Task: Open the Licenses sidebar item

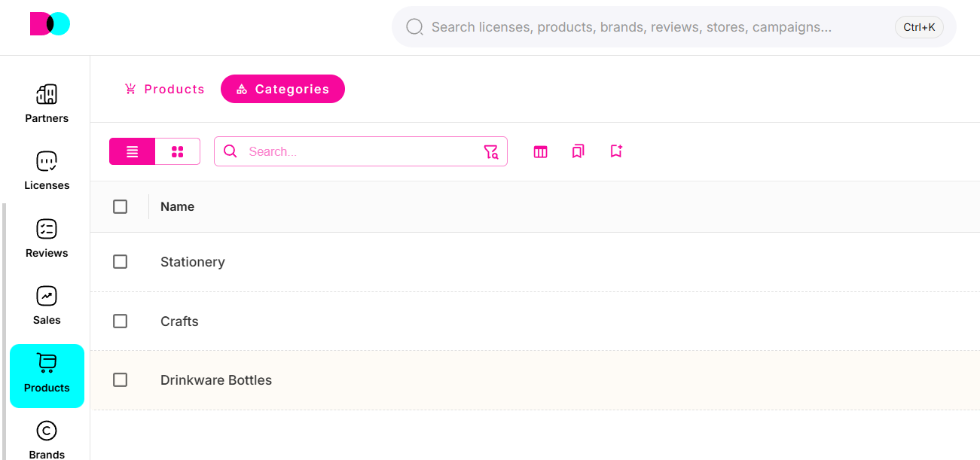Action: tap(47, 171)
